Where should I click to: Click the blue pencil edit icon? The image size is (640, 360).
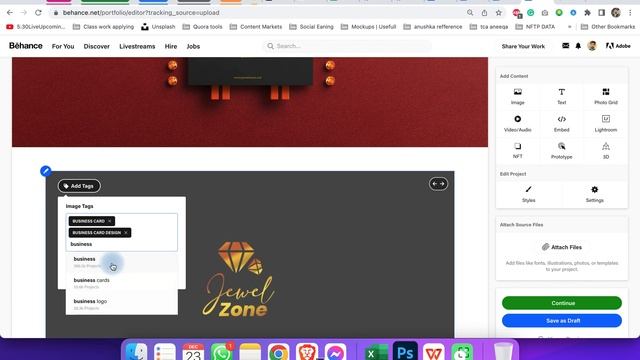pyautogui.click(x=46, y=171)
